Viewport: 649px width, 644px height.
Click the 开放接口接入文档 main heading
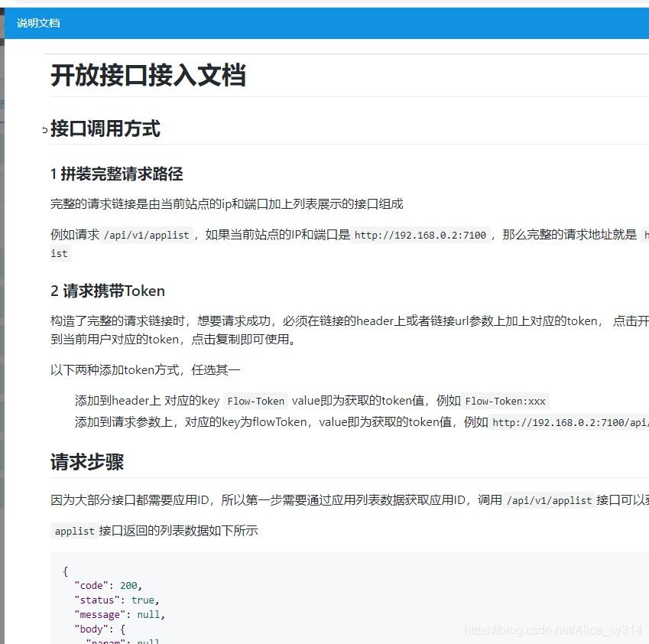(x=148, y=76)
